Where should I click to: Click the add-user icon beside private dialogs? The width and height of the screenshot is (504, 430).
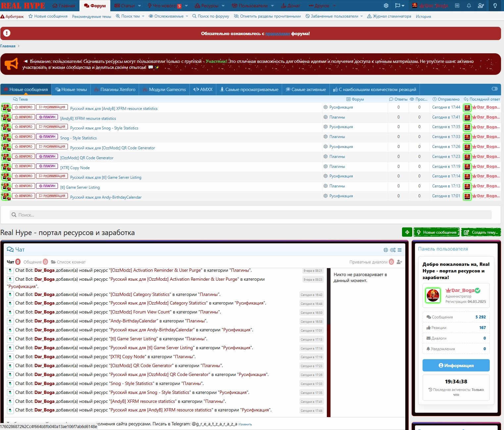[399, 262]
